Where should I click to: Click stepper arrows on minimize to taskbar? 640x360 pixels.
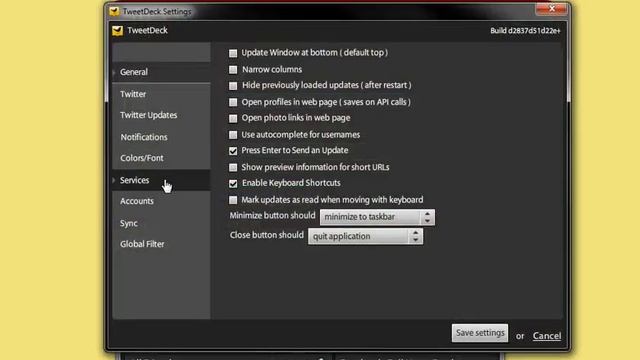pos(427,217)
